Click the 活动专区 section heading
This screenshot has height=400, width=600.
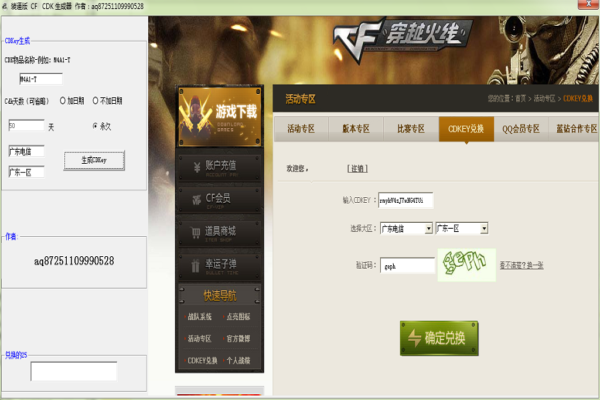pyautogui.click(x=300, y=100)
